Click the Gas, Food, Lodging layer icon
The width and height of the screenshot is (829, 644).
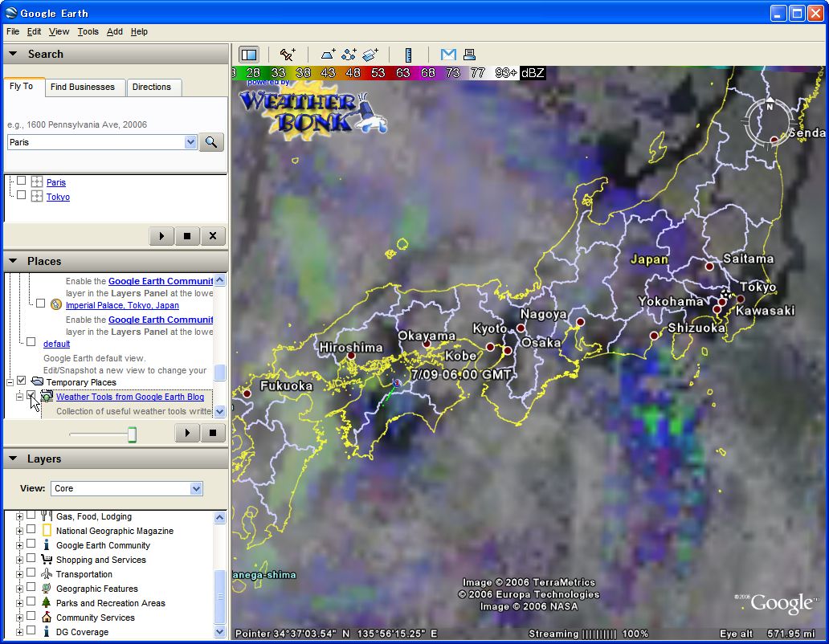47,516
